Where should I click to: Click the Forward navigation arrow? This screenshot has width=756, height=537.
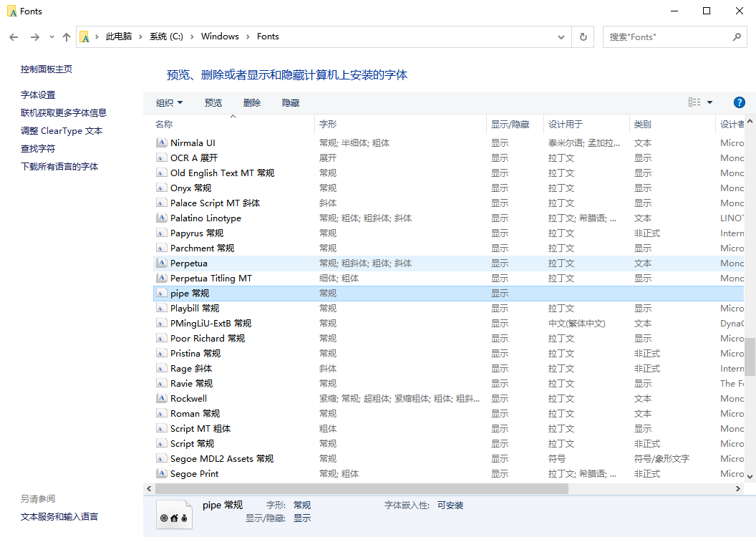34,37
